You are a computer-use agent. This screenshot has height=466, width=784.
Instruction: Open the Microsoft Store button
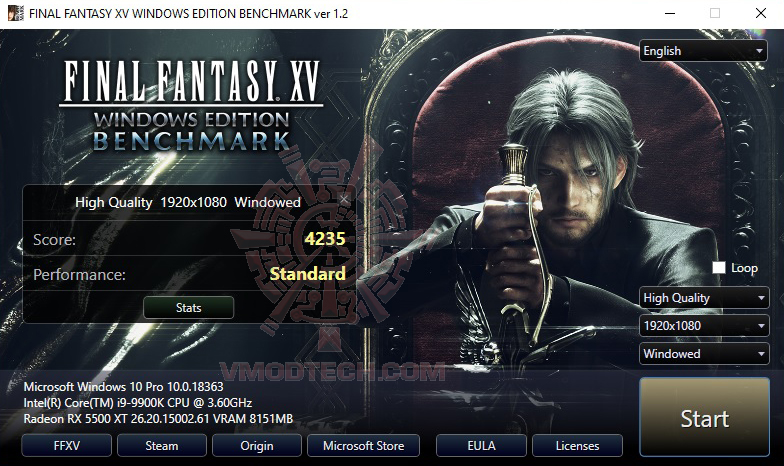pyautogui.click(x=364, y=446)
